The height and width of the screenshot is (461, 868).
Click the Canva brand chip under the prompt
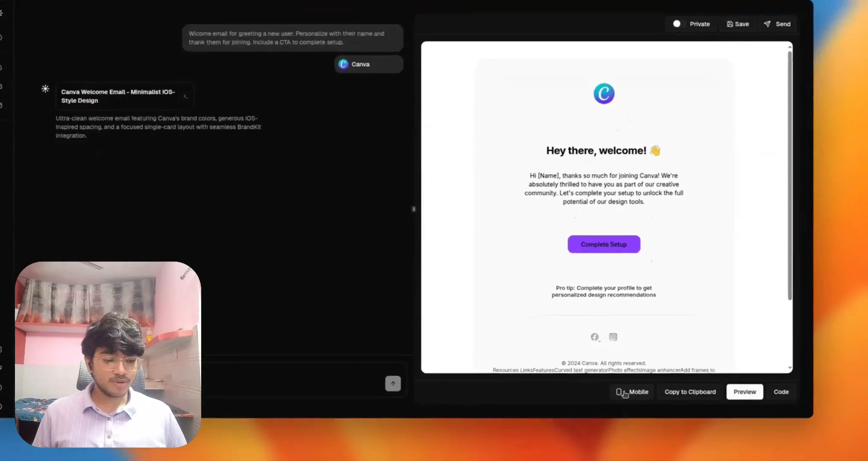click(x=368, y=64)
